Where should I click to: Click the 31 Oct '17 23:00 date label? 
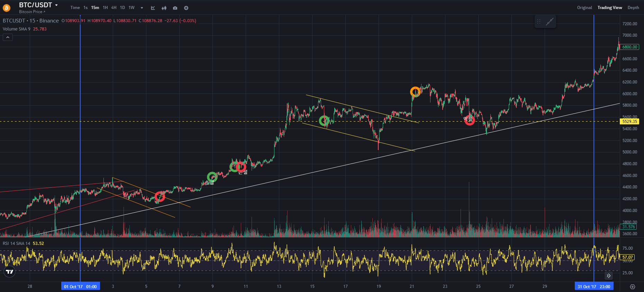click(594, 286)
